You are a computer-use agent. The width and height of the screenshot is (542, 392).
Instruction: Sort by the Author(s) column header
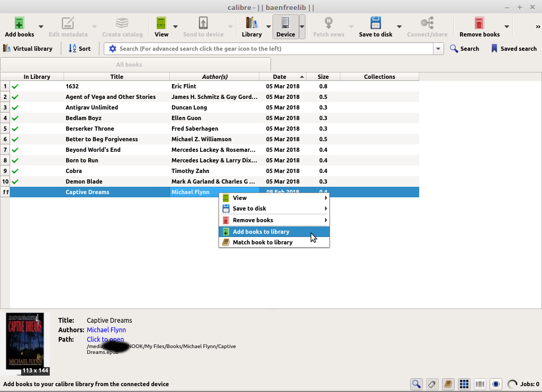click(x=215, y=77)
